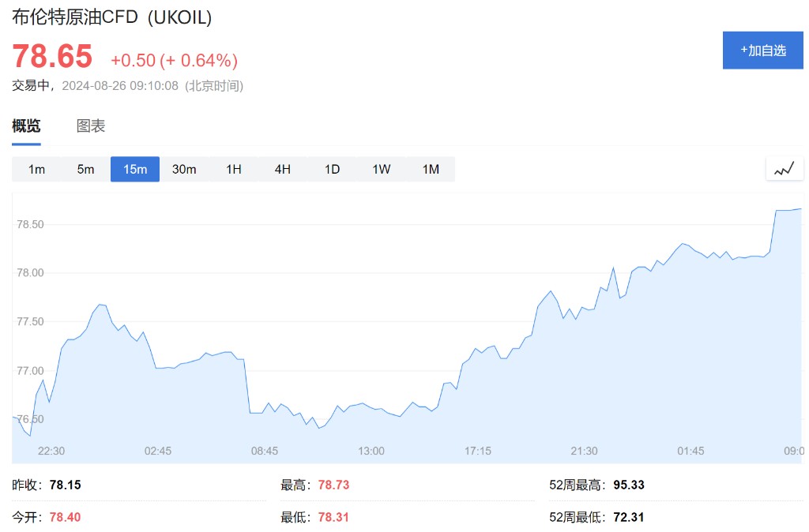Click the 09:00 time axis label
Viewport: 809px width, 532px height.
click(x=794, y=451)
